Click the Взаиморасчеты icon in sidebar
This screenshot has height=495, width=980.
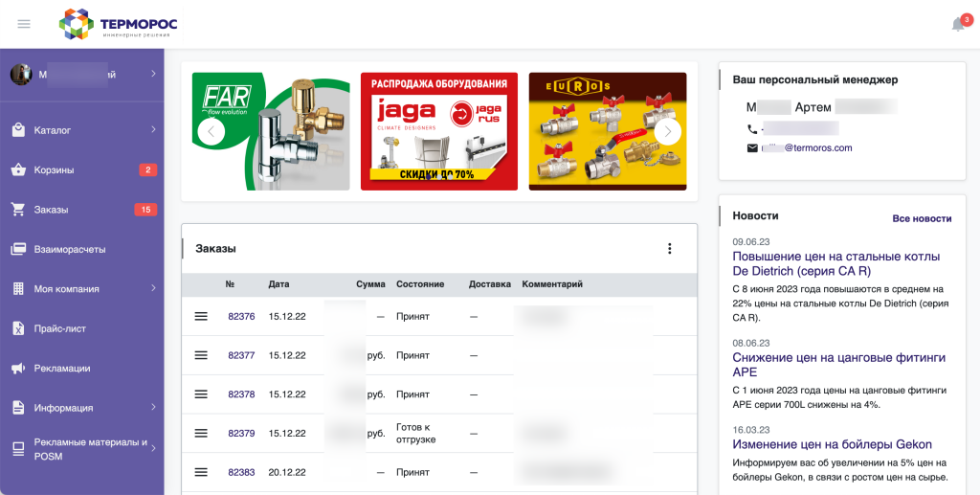tap(18, 249)
